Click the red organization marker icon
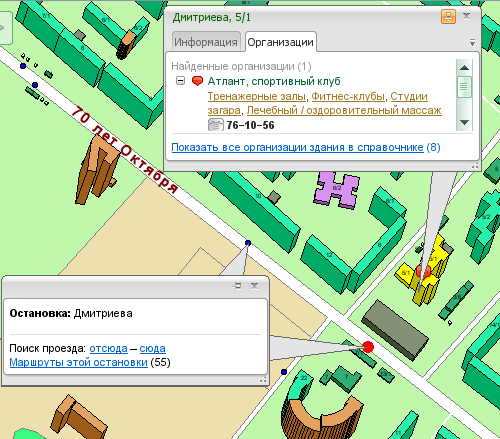The image size is (500, 439). (x=197, y=81)
